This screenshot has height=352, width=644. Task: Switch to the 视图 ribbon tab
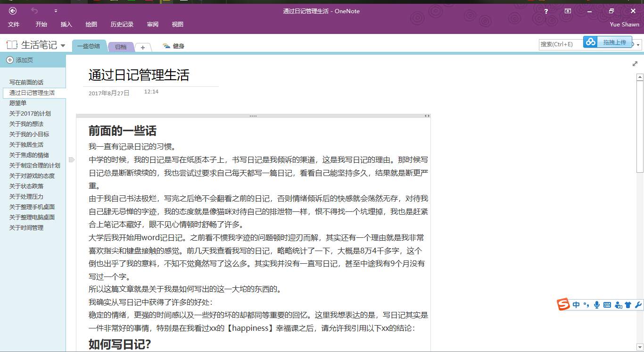[178, 25]
